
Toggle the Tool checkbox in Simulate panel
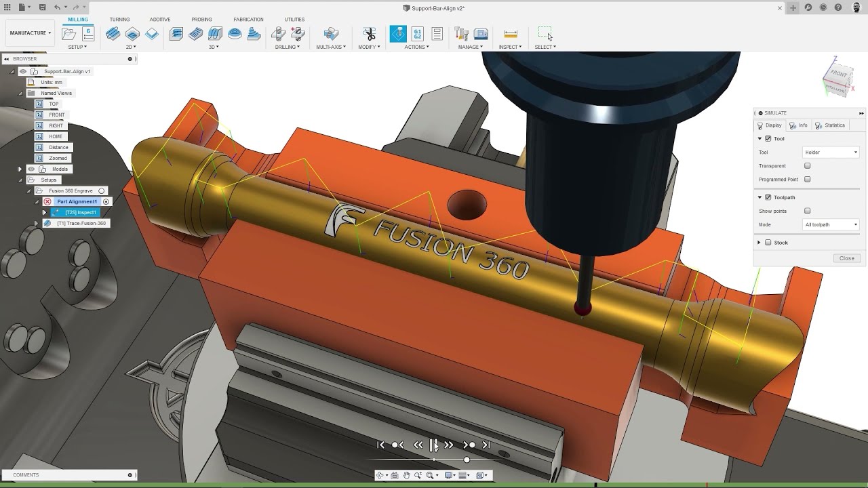pyautogui.click(x=768, y=138)
